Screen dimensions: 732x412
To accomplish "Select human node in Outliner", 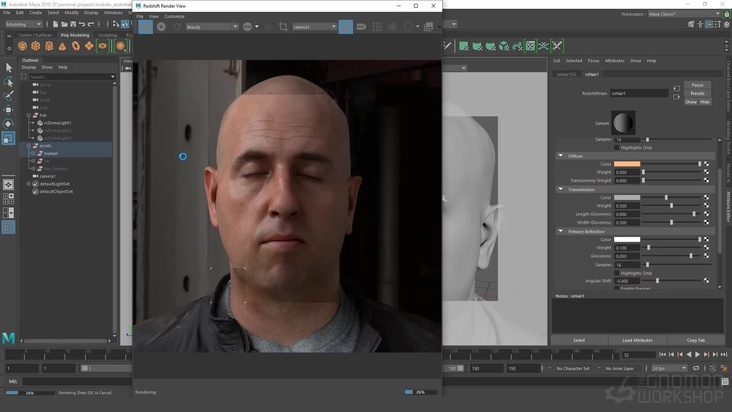I will point(50,153).
